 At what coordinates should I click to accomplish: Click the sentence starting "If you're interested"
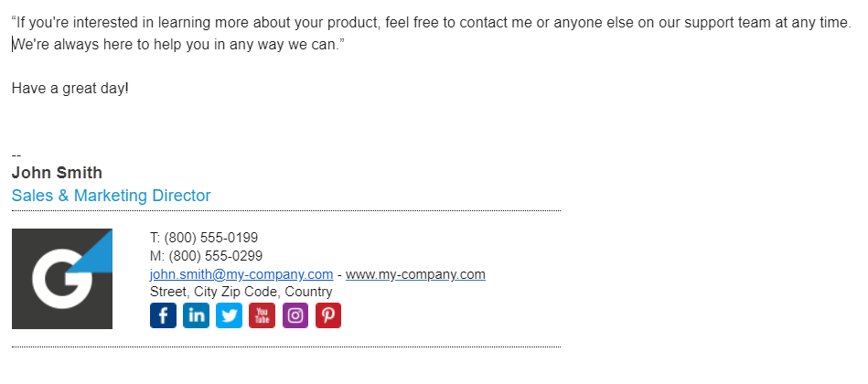(430, 22)
